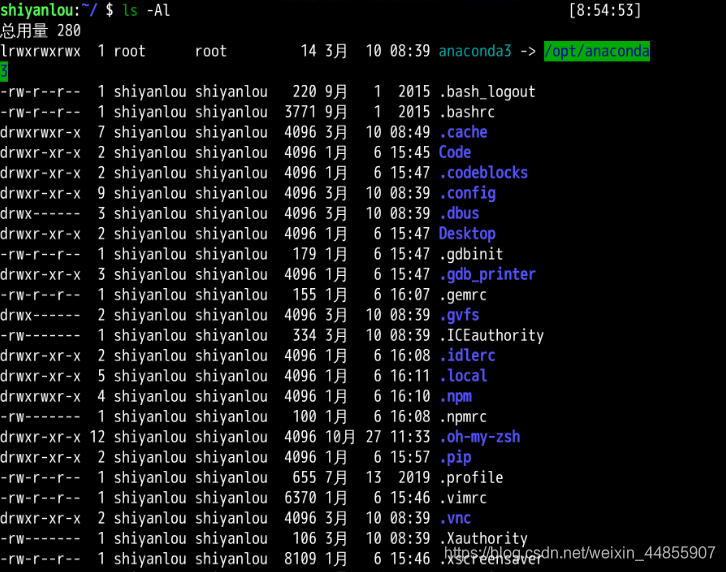Select the .Xauthority file name
The width and height of the screenshot is (726, 572).
click(x=483, y=539)
